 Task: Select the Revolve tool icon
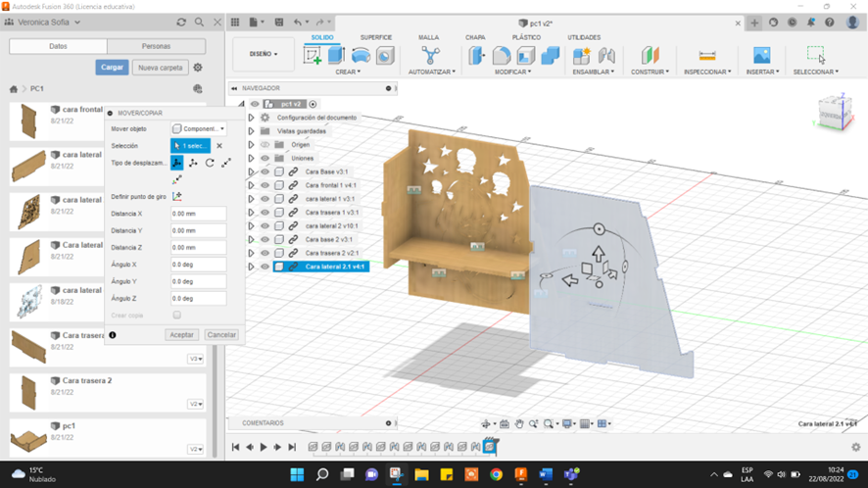(x=361, y=56)
